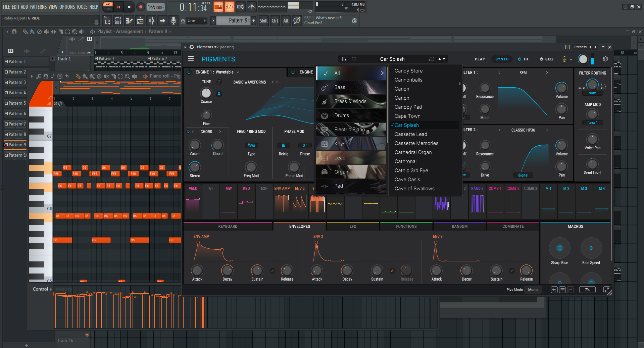Select Cathedral Organ from preset list
The image size is (644, 348).
[413, 152]
